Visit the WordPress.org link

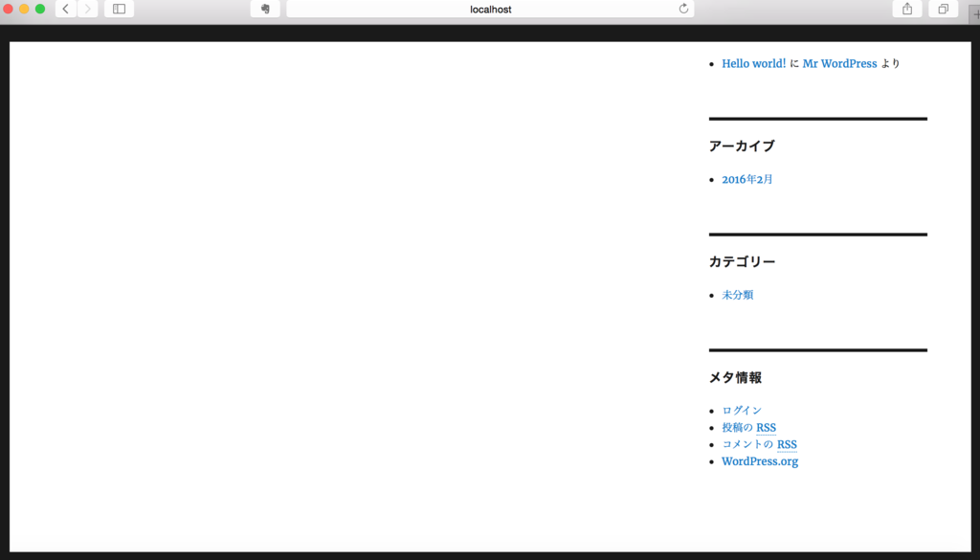point(760,461)
